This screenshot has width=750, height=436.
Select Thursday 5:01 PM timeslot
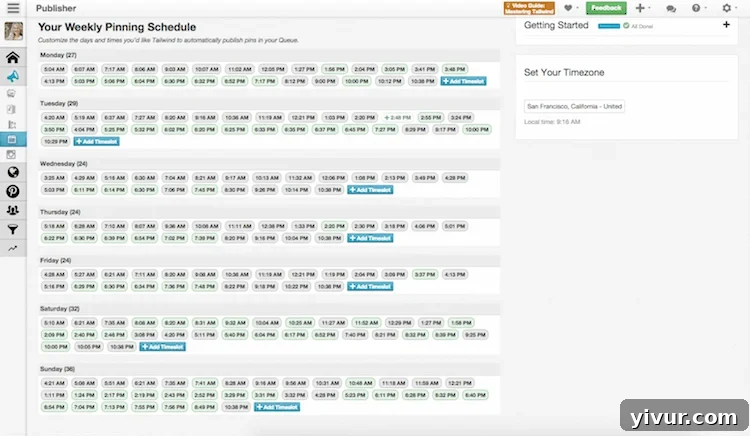coord(454,226)
